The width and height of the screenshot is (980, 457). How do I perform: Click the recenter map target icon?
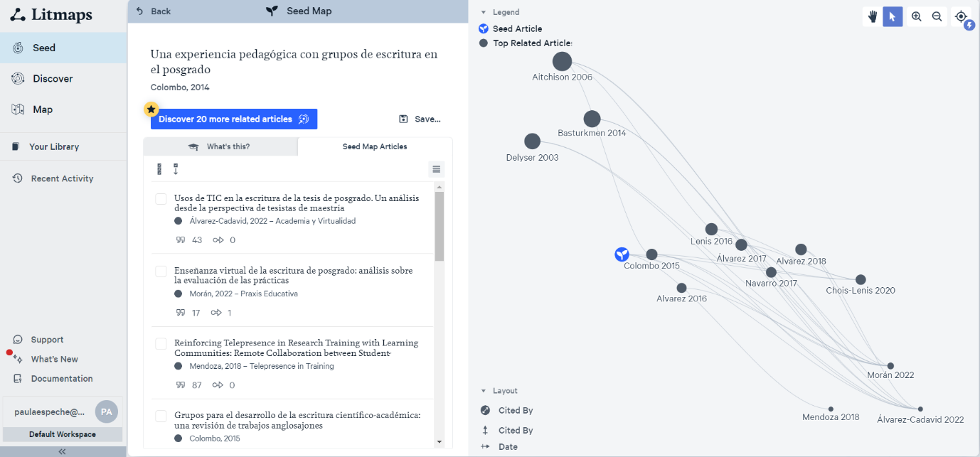coord(961,17)
